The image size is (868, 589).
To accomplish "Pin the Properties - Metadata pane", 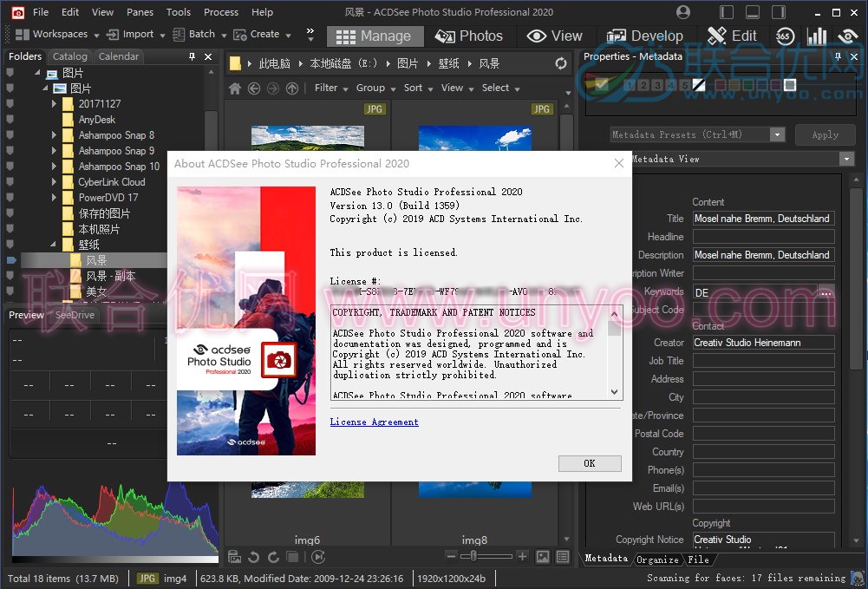I will 839,56.
